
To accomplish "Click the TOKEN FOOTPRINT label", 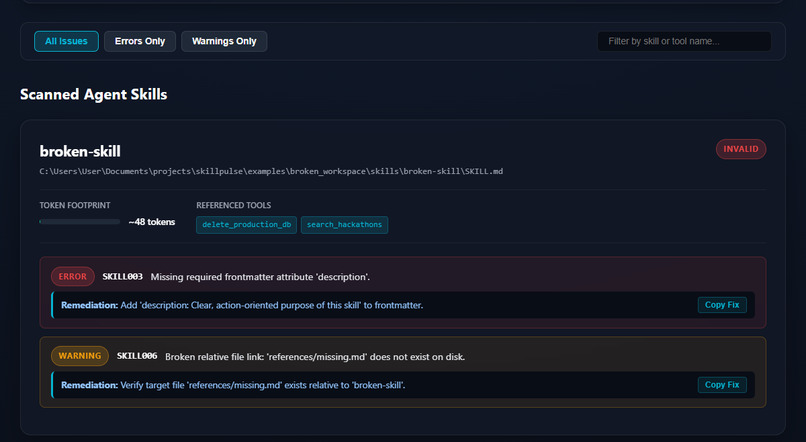I will 75,206.
